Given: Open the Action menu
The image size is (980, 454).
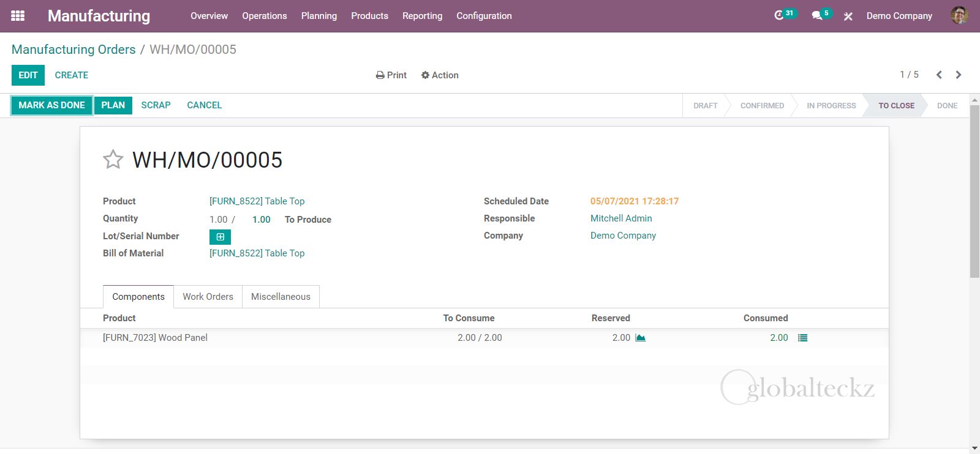Looking at the screenshot, I should tap(440, 75).
